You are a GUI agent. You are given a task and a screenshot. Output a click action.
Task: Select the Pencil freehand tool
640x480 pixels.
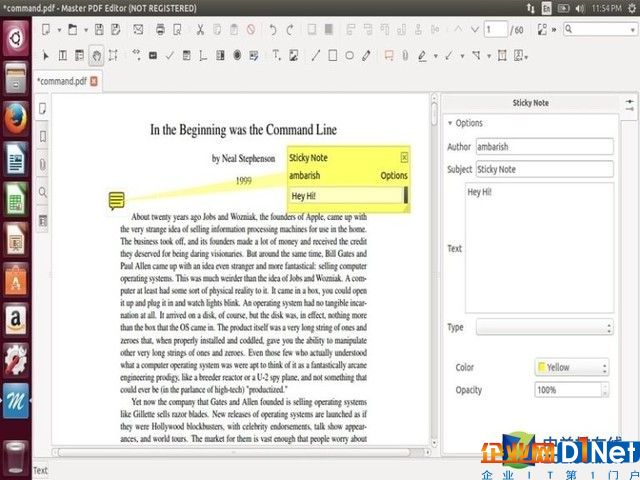366,55
